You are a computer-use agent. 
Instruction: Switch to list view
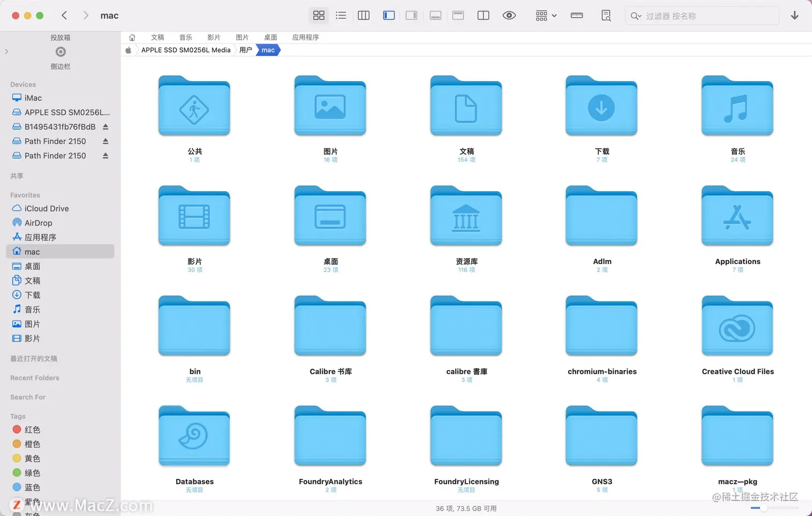(341, 16)
